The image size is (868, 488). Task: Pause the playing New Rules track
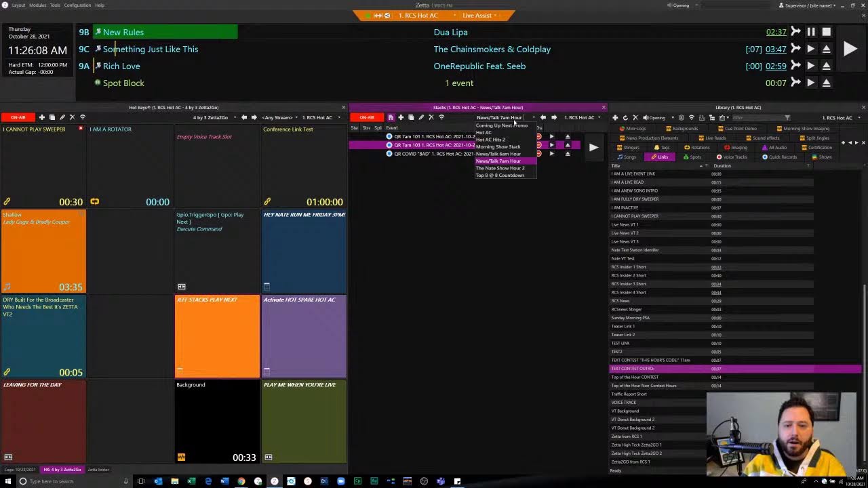point(811,32)
